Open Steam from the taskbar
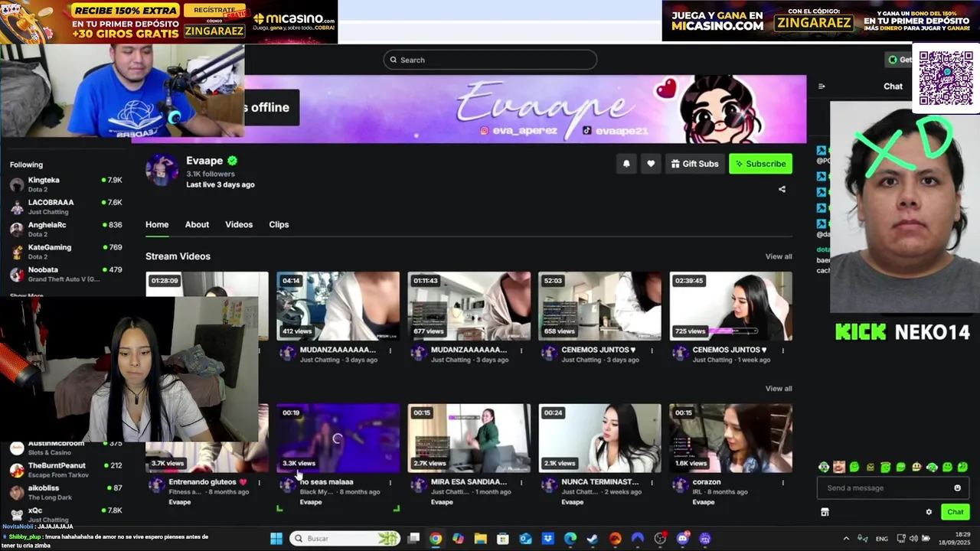This screenshot has width=980, height=551. [593, 539]
